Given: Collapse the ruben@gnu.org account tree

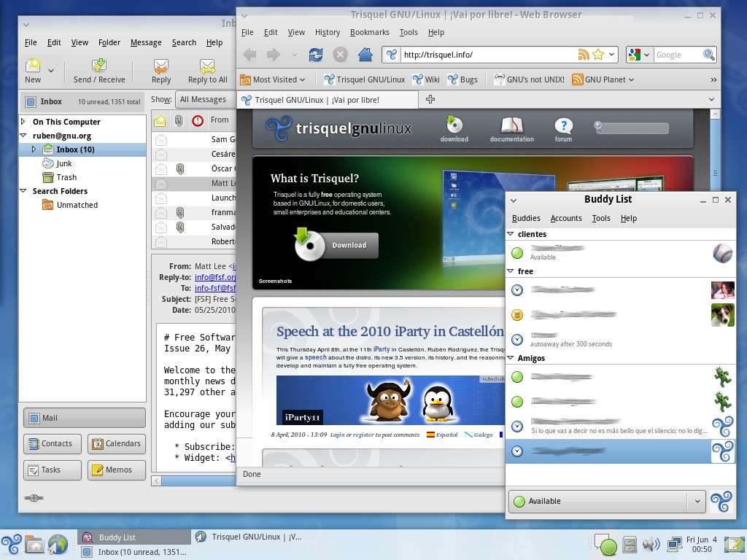Looking at the screenshot, I should [x=23, y=135].
